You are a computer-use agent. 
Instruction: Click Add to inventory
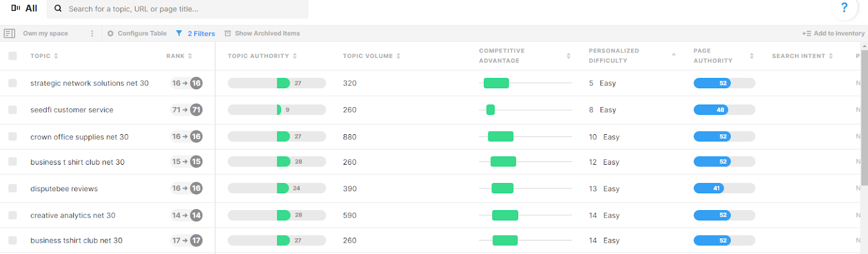coord(839,34)
